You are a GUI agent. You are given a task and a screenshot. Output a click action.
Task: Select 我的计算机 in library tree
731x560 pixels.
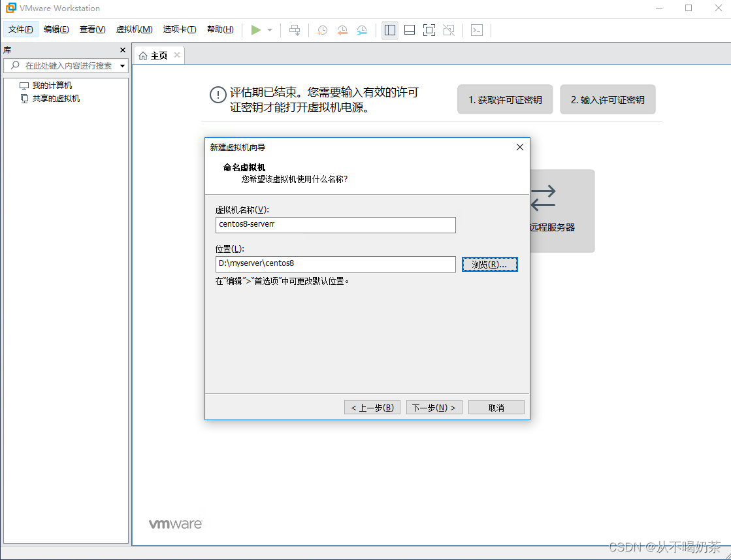(52, 86)
